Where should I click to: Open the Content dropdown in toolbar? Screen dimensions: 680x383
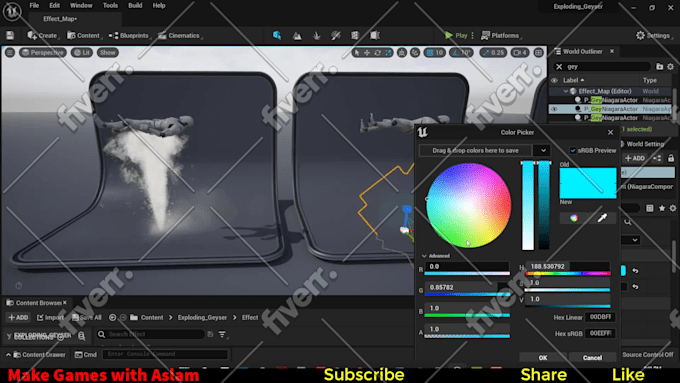tap(84, 36)
